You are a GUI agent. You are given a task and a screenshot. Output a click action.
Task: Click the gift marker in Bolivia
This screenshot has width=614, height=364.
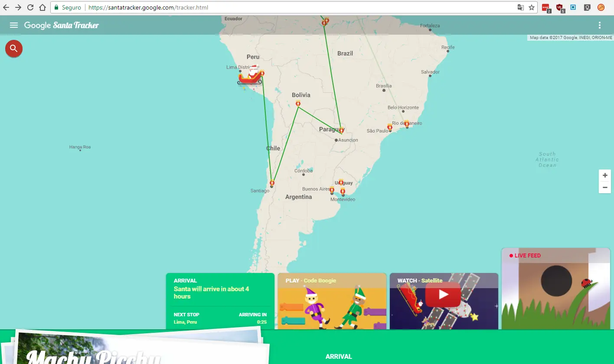tap(298, 103)
